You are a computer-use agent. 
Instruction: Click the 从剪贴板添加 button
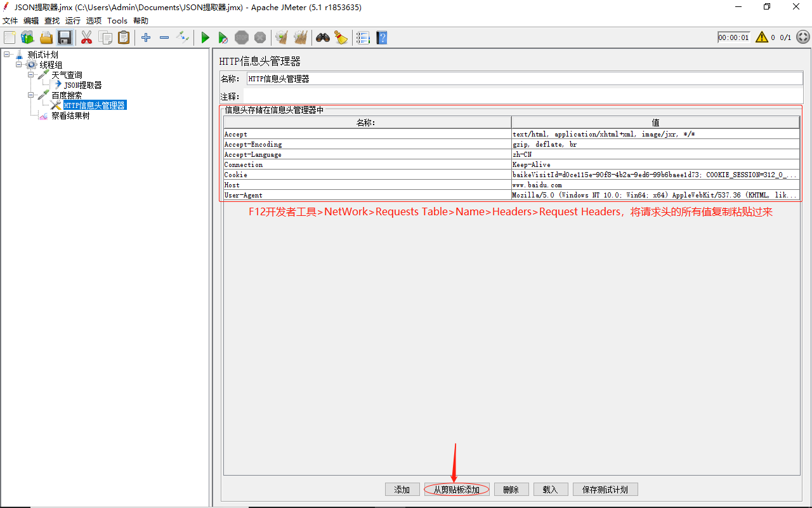click(457, 490)
